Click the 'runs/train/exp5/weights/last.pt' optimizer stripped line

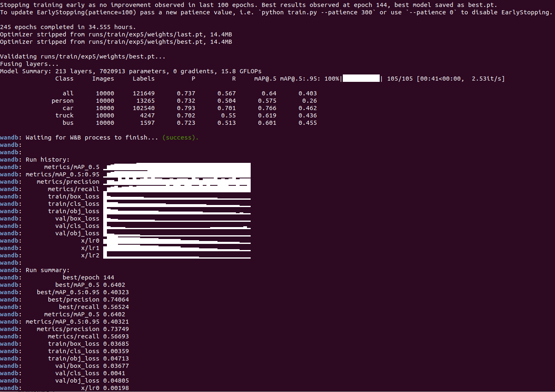116,34
